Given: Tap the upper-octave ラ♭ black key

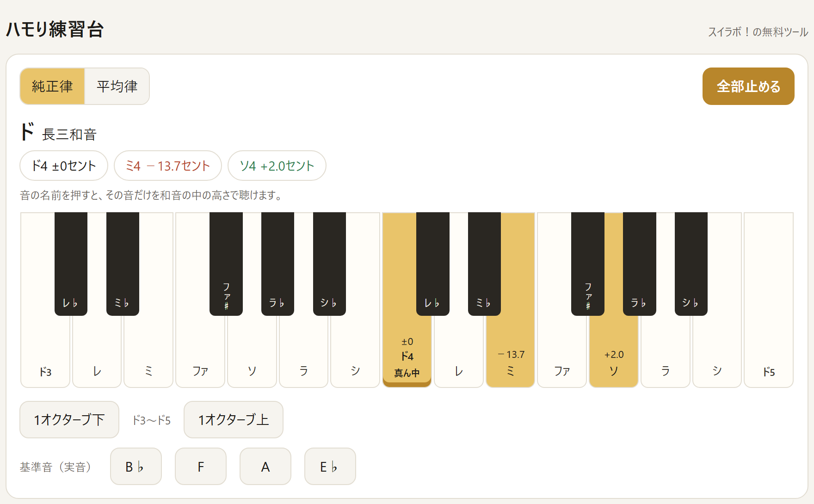Looking at the screenshot, I should coord(640,264).
